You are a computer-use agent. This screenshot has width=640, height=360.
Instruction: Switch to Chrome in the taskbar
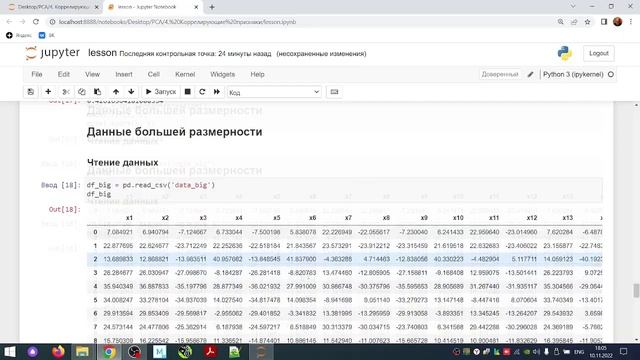pyautogui.click(x=109, y=351)
